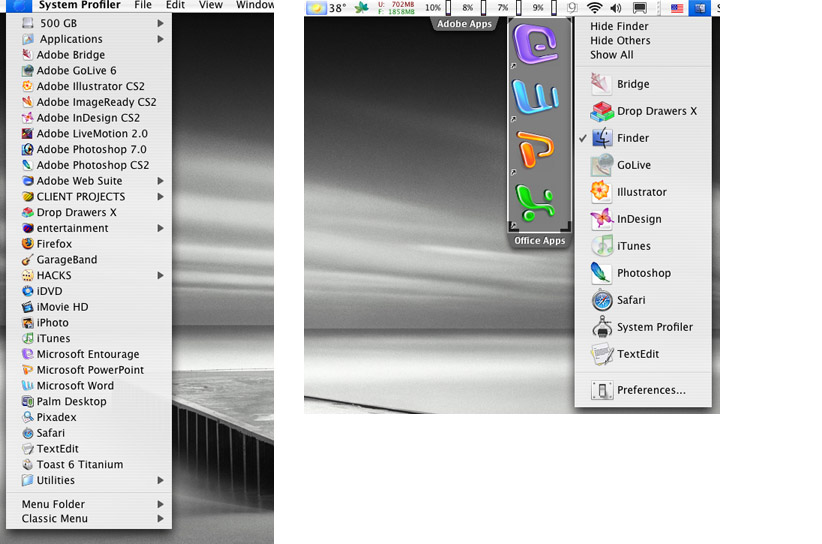
Task: Launch Palm Desktop from the menu
Action: tap(89, 401)
